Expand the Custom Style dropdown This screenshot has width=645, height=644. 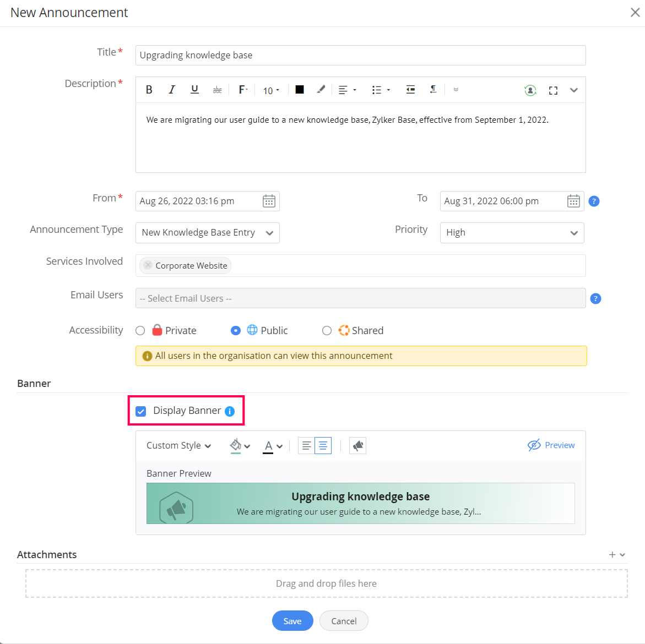click(x=178, y=446)
